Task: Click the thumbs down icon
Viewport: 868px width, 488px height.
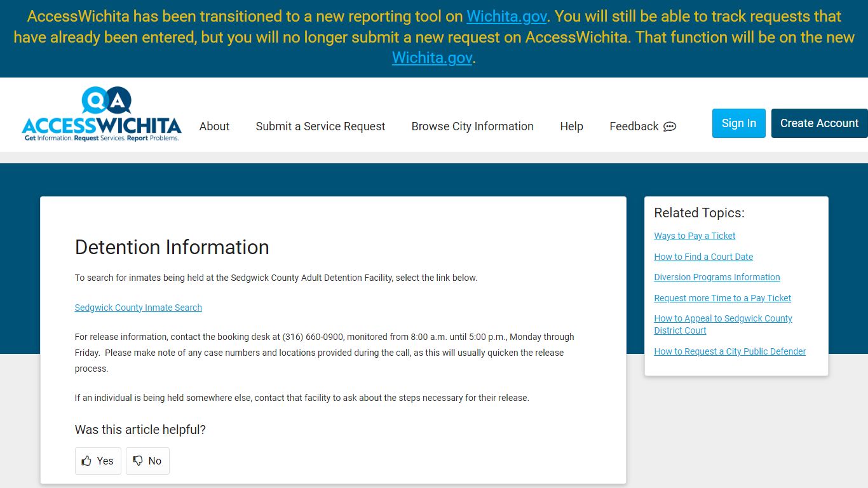Action: coord(138,461)
